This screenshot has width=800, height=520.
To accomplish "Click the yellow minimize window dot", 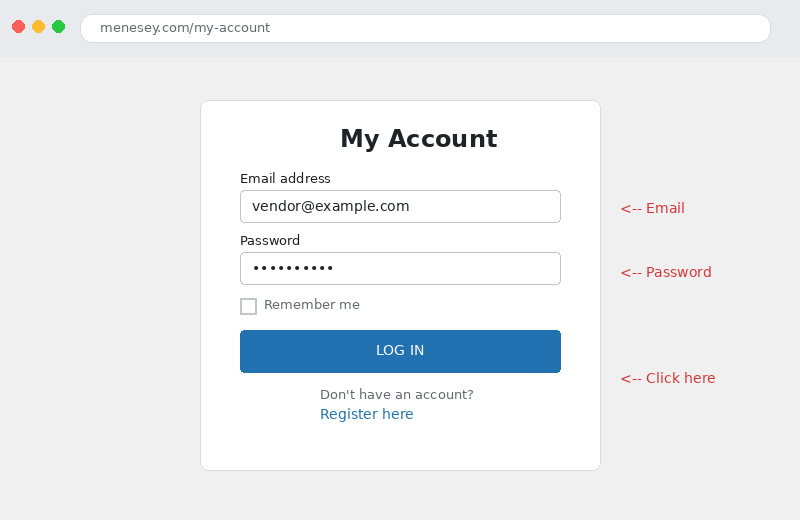I will coord(38,27).
